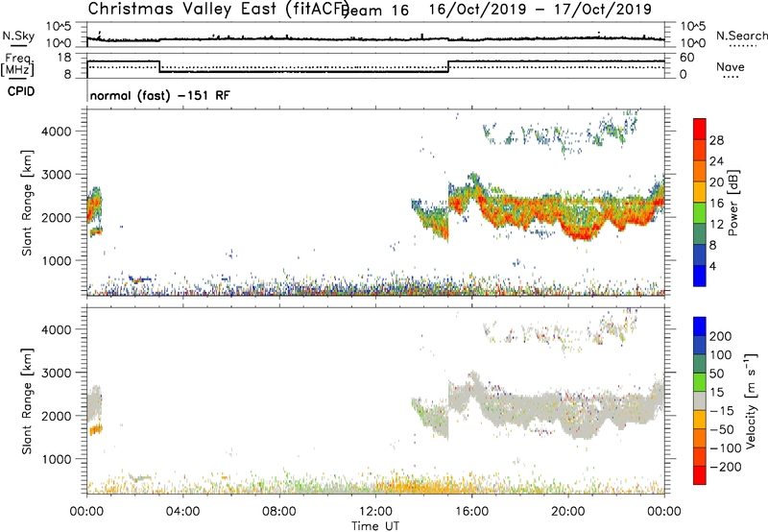Click the "12" power colorbar label
The image size is (768, 532).
(x=716, y=224)
